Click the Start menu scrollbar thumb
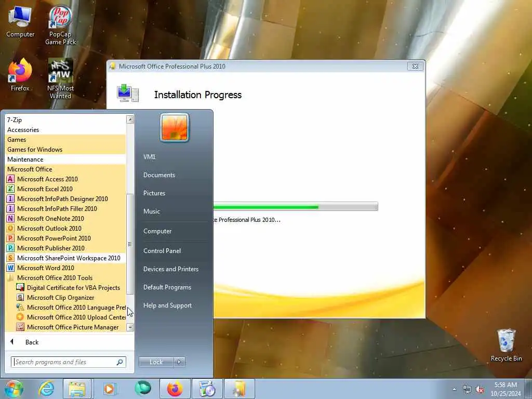The width and height of the screenshot is (532, 399). pyautogui.click(x=130, y=244)
